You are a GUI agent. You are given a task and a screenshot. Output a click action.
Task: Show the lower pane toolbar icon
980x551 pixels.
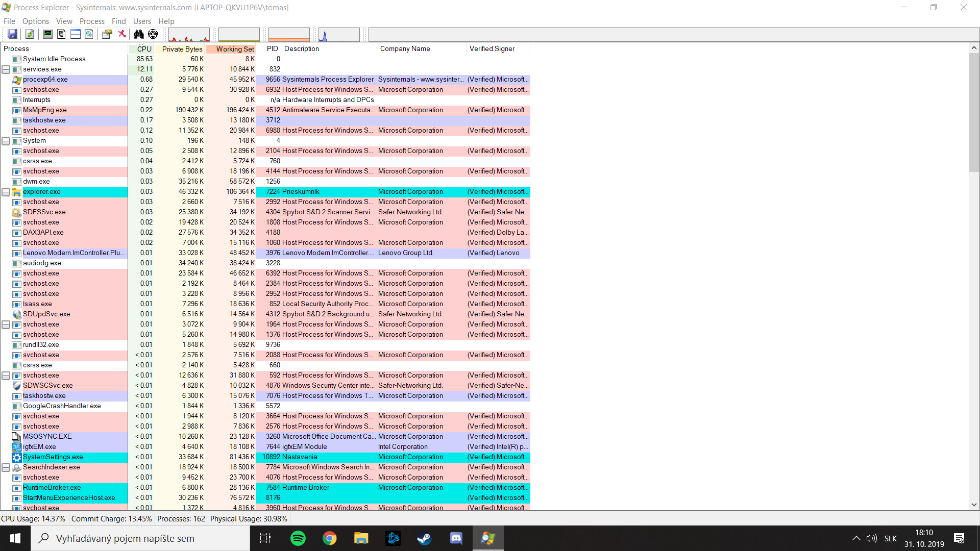click(x=75, y=34)
